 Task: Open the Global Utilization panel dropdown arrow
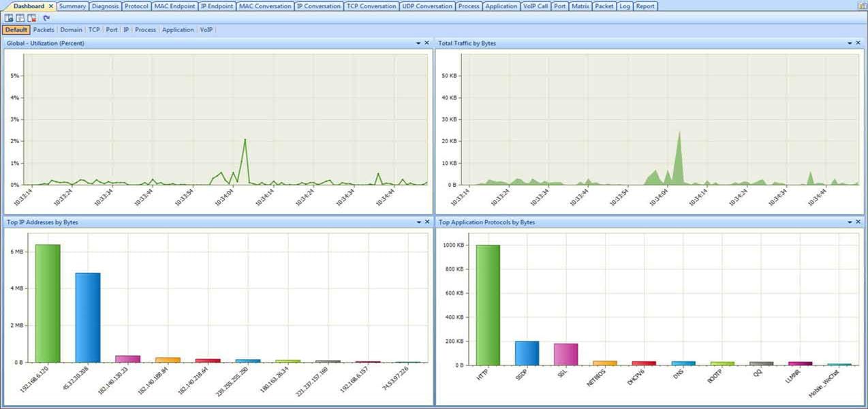click(418, 43)
